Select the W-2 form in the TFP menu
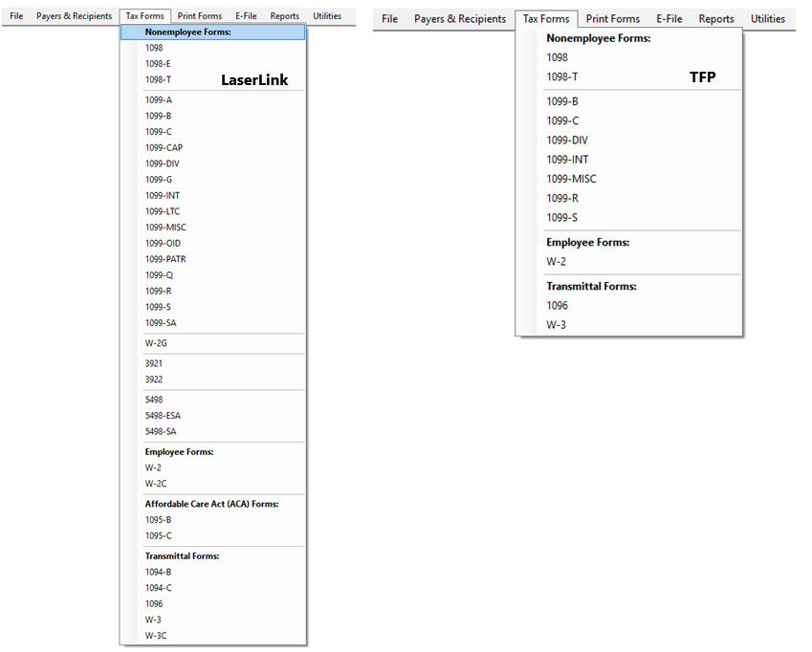The height and width of the screenshot is (652, 812). 557,261
